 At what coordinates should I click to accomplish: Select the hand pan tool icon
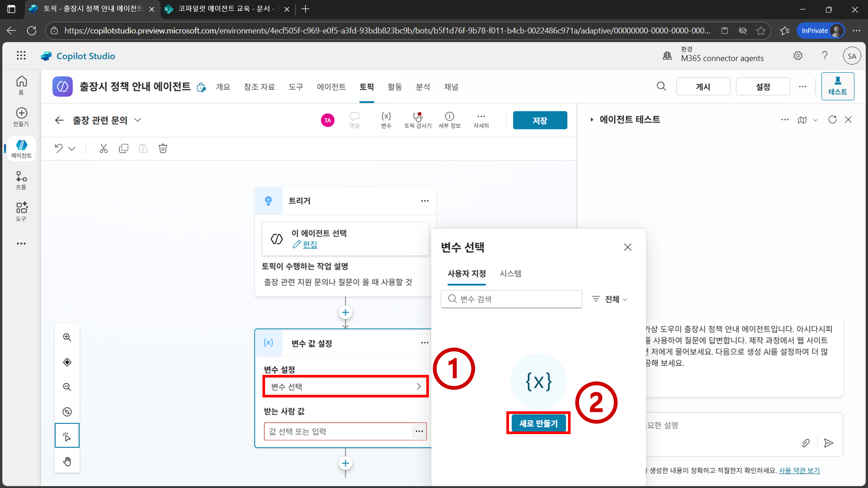click(x=67, y=461)
